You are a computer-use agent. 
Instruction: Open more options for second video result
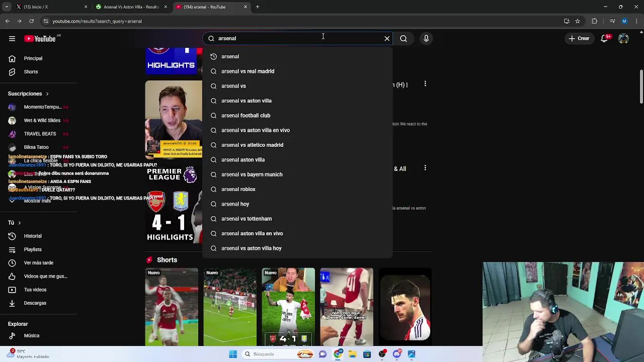425,168
